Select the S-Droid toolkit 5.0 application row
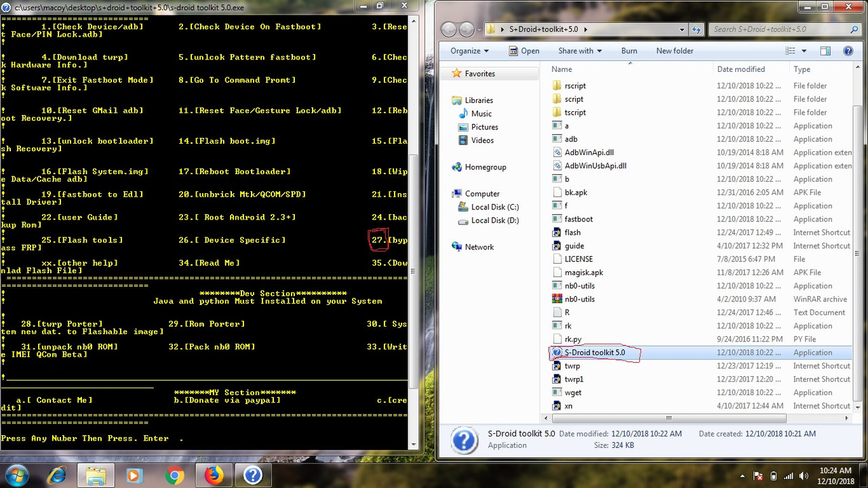 click(701, 352)
